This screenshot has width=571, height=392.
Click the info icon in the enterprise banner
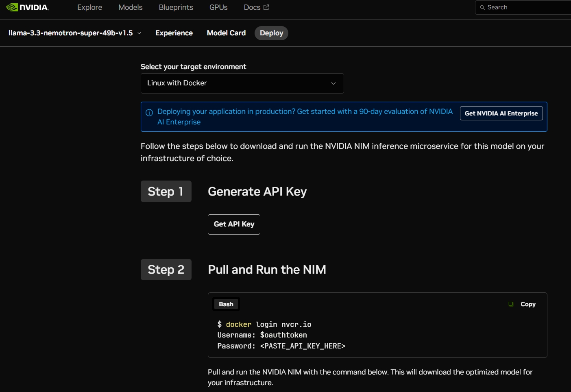(149, 113)
